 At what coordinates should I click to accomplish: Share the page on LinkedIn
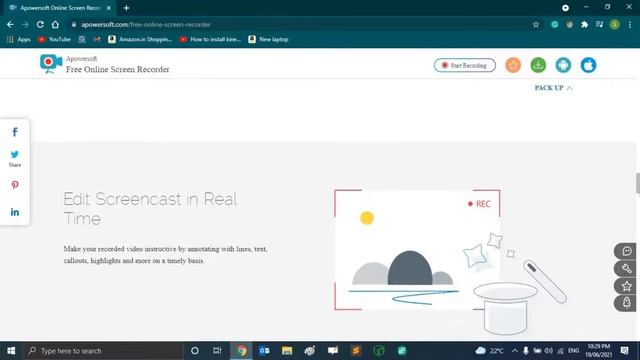point(15,212)
